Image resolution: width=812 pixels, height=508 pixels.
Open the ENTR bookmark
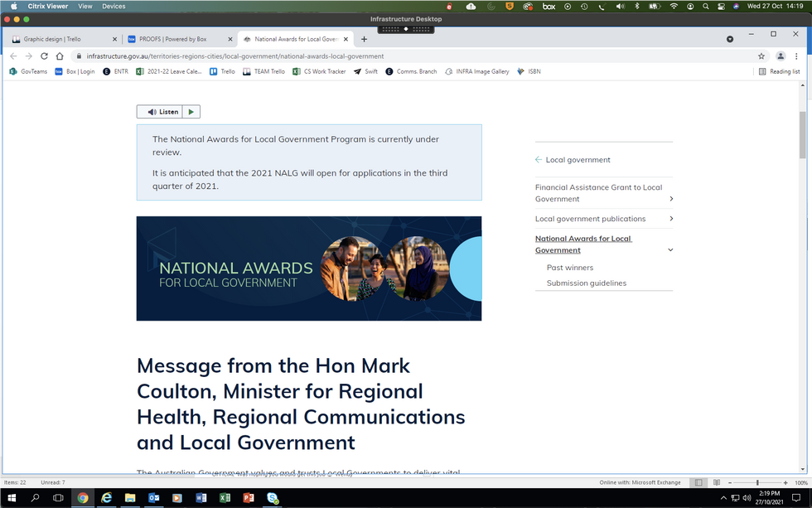[115, 71]
